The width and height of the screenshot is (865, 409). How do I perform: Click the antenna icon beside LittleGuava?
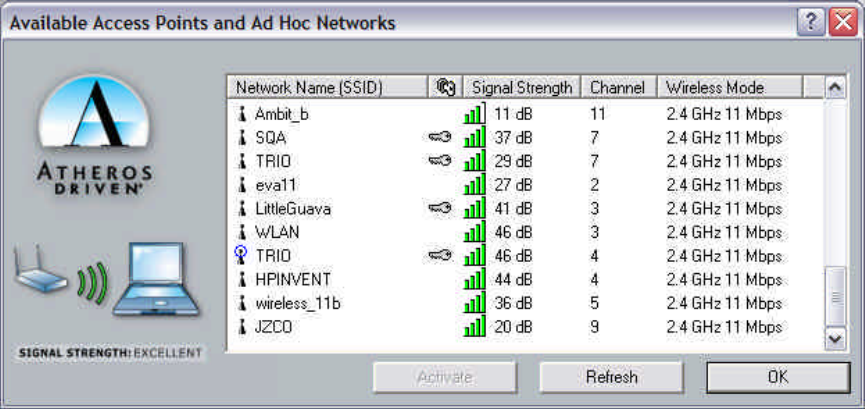241,209
